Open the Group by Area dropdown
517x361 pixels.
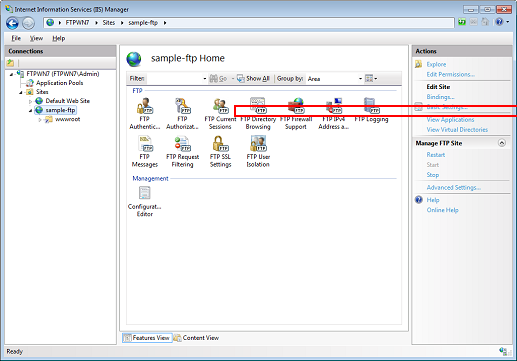tap(334, 79)
